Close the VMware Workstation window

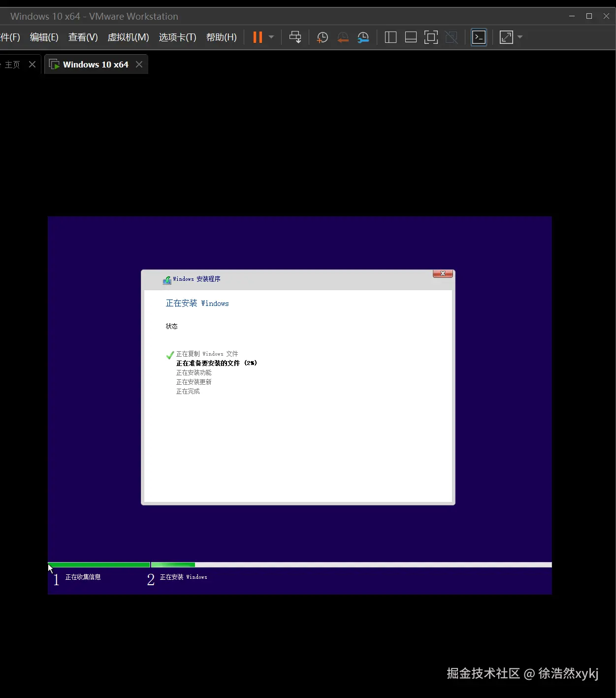point(607,16)
